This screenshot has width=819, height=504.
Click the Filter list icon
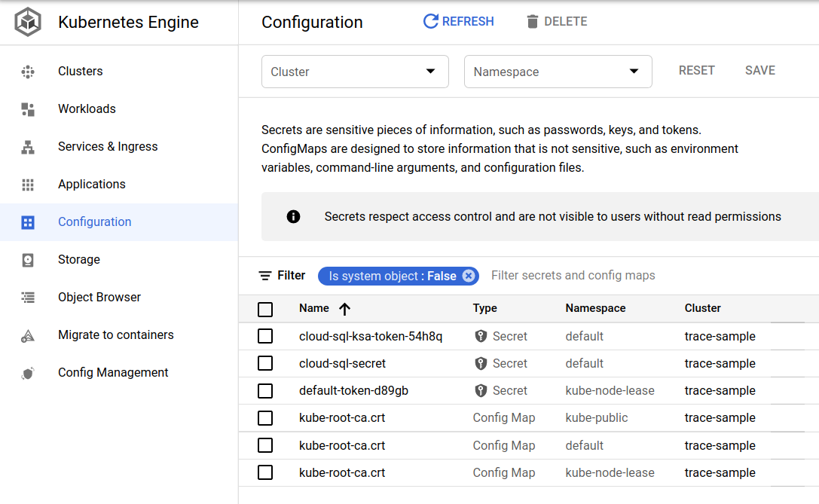[265, 276]
